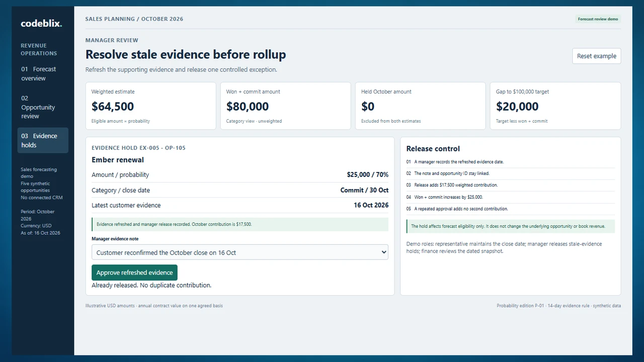Click the Held October amount $0 value
Viewport: 644px width, 362px height.
click(368, 107)
